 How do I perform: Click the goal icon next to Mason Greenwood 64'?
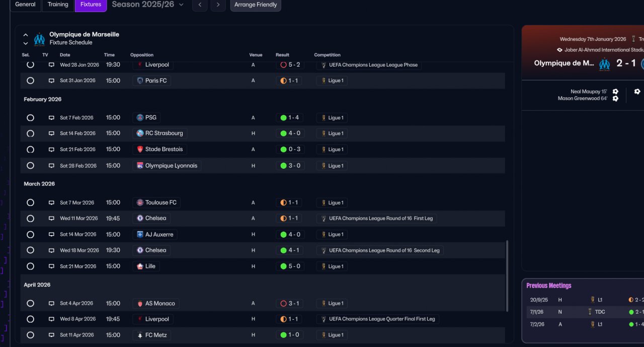point(615,99)
